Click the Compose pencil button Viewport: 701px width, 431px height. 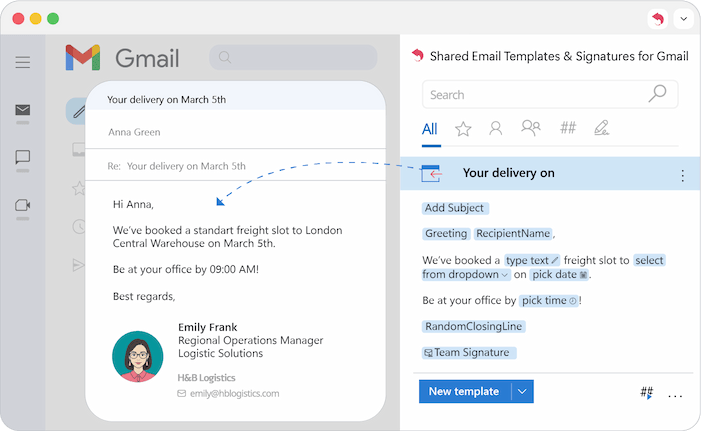78,111
